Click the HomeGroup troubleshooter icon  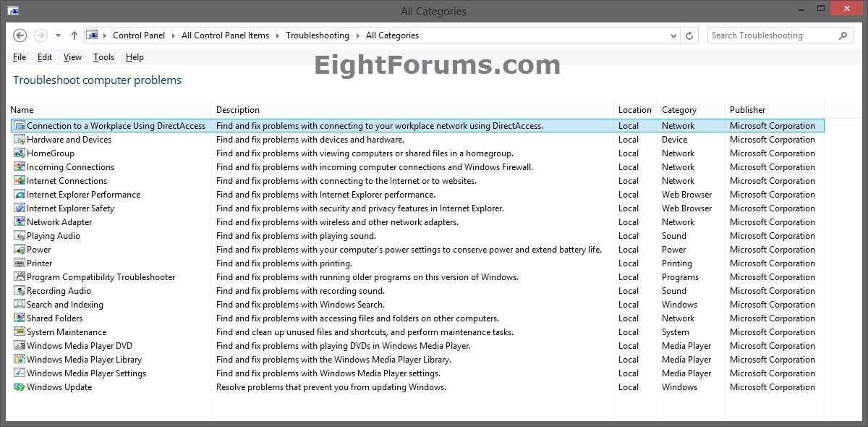pos(20,153)
